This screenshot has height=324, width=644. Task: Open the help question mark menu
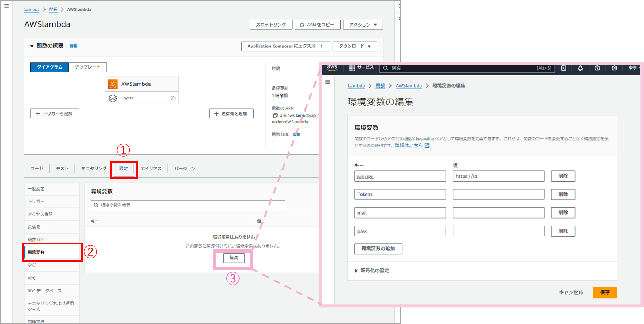tap(597, 68)
